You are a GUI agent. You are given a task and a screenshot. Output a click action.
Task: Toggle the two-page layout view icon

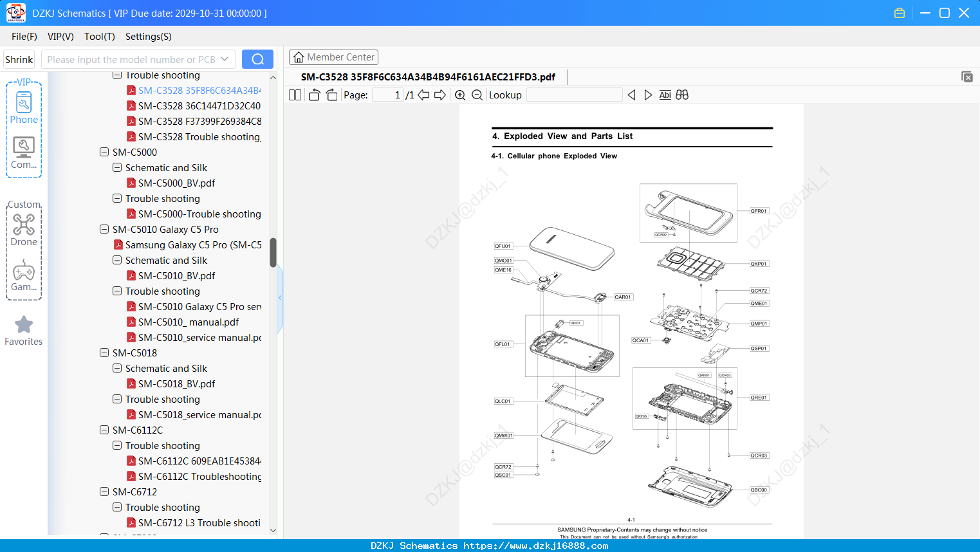(295, 95)
